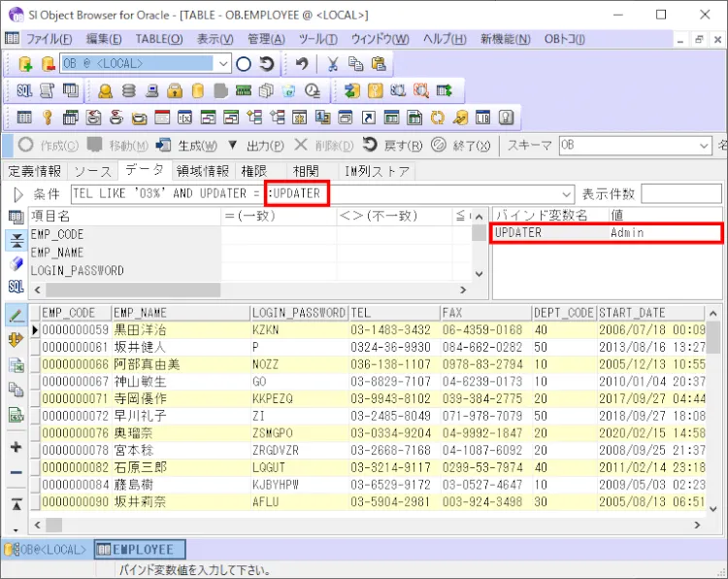The width and height of the screenshot is (728, 579).
Task: Click the plus add row icon
Action: [17, 447]
